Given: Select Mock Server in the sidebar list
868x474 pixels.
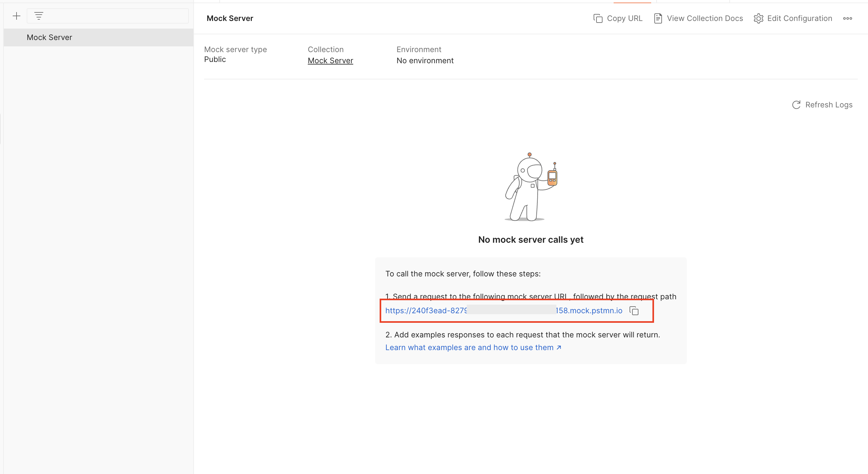Looking at the screenshot, I should (50, 37).
